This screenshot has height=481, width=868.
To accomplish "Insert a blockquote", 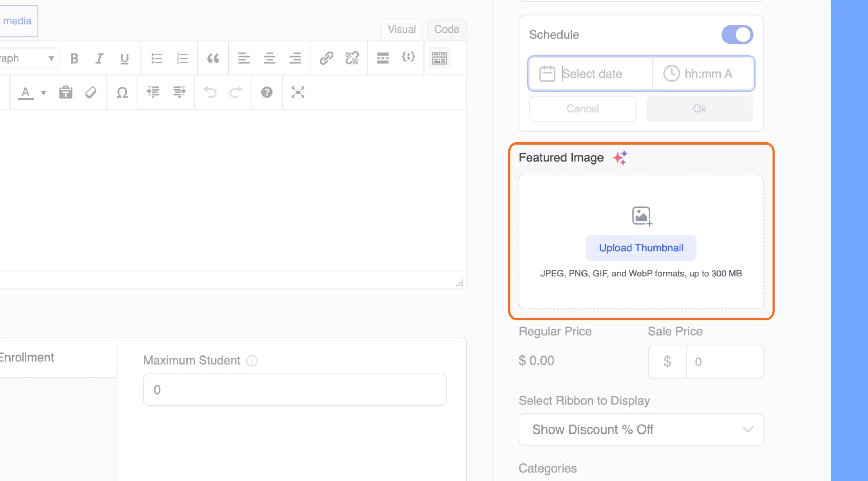I will point(213,58).
